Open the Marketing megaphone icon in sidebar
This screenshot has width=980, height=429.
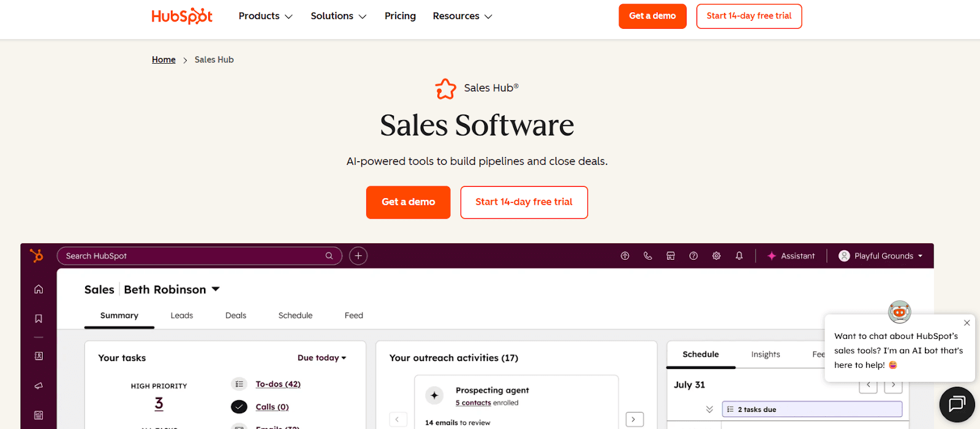pyautogui.click(x=39, y=385)
